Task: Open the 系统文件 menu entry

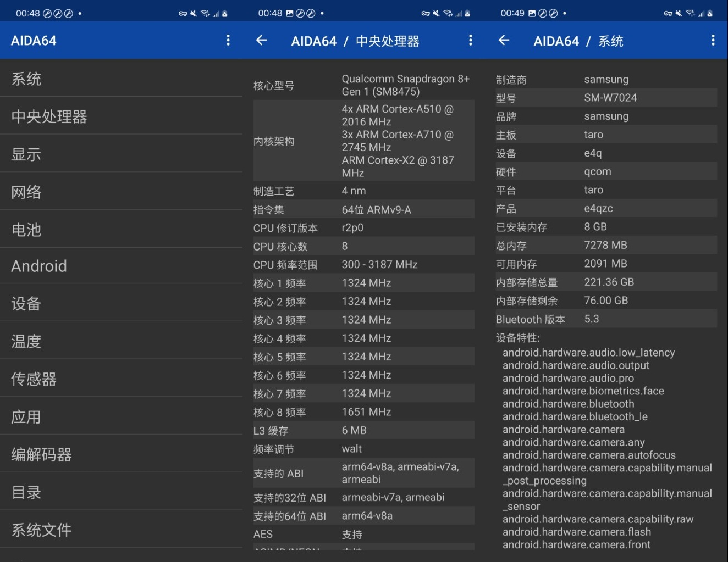Action: (121, 530)
